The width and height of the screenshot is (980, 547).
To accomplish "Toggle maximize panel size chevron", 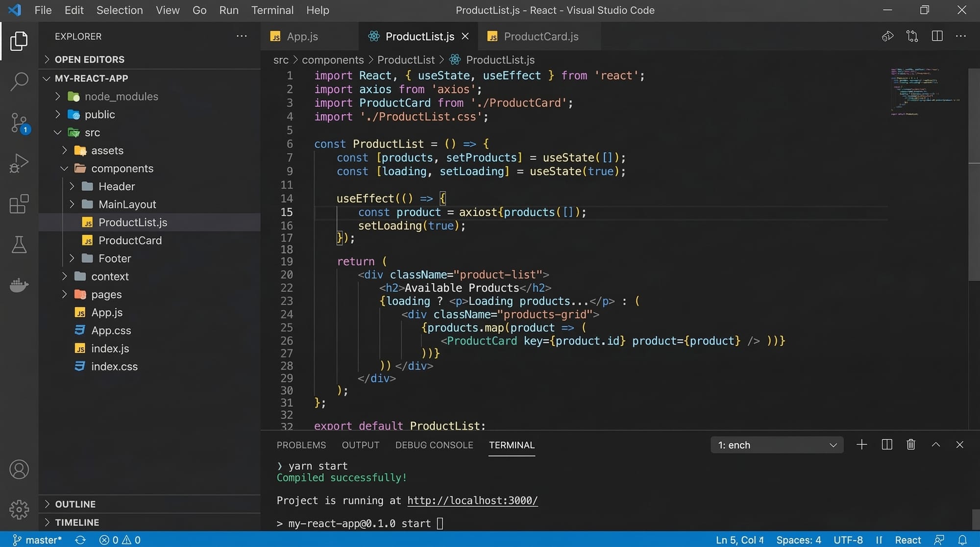I will click(x=935, y=445).
